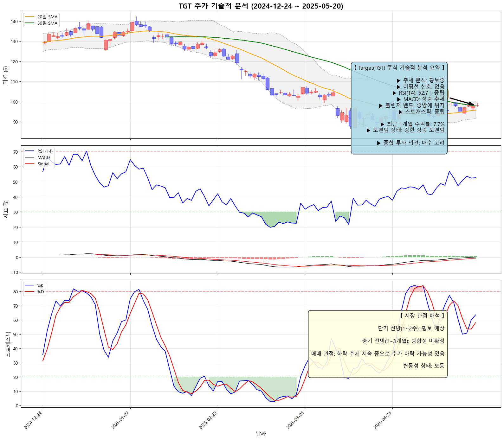Click the 'MACD: 상승 추세' line
This screenshot has width=504, height=440.
420,99
